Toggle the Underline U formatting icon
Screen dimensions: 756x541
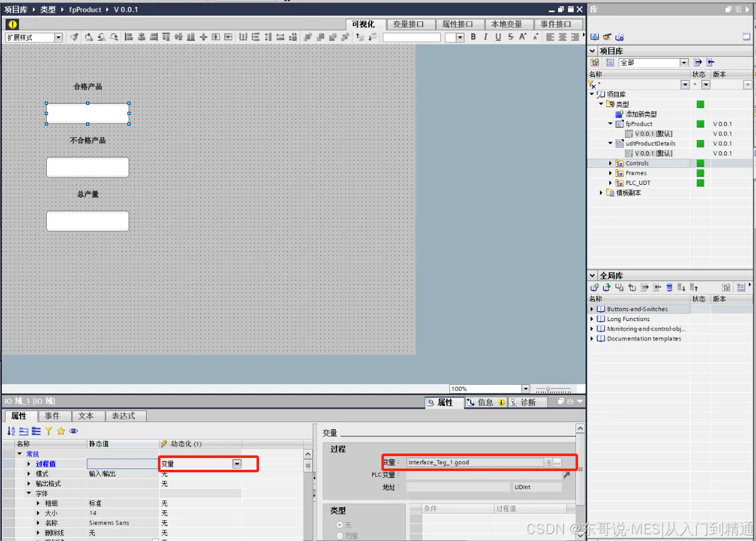coord(498,37)
